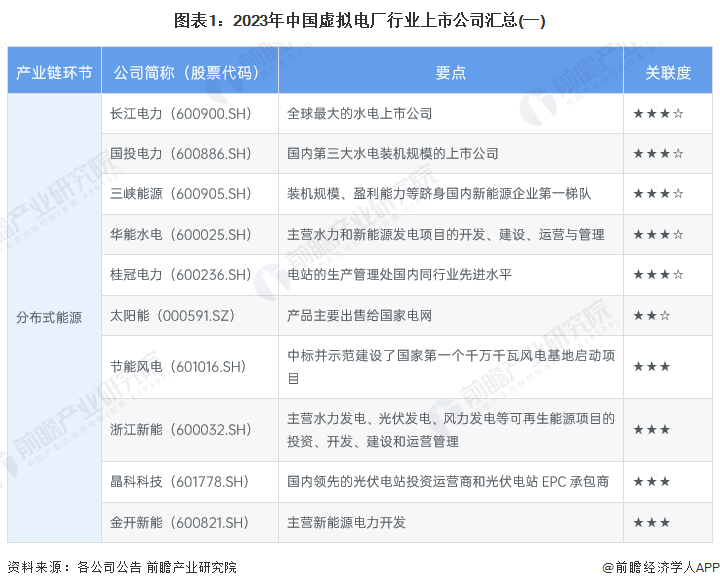
Task: Click the star rating for 节能风电
Action: pos(652,366)
